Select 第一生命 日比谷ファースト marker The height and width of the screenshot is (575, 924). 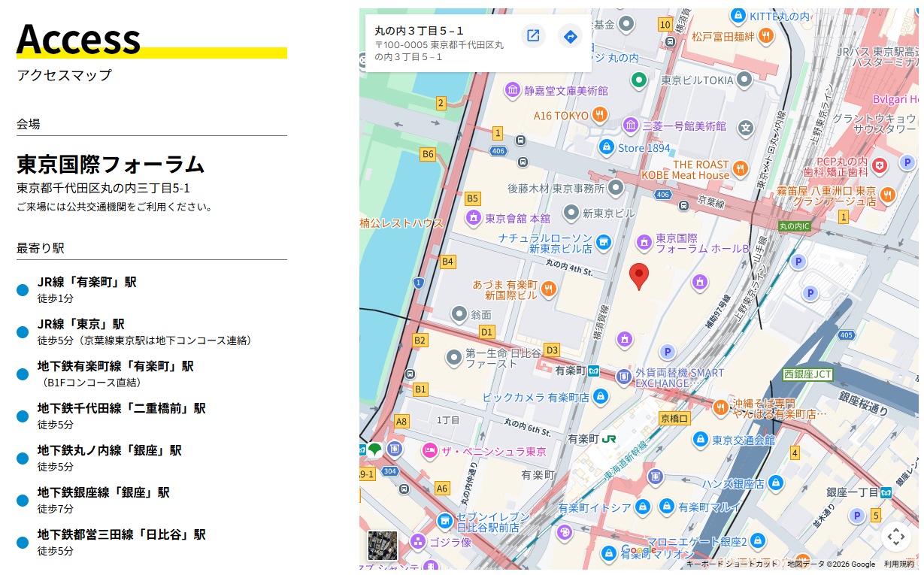[x=453, y=358]
